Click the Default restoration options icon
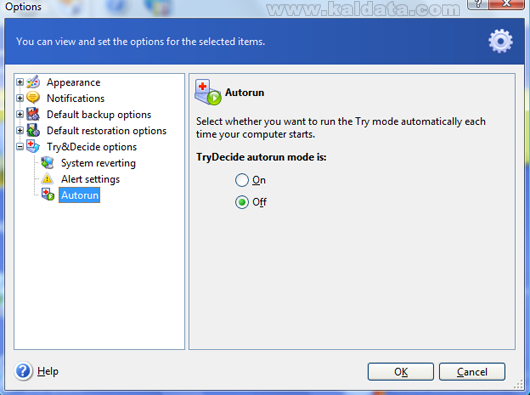This screenshot has width=530, height=395. [33, 130]
